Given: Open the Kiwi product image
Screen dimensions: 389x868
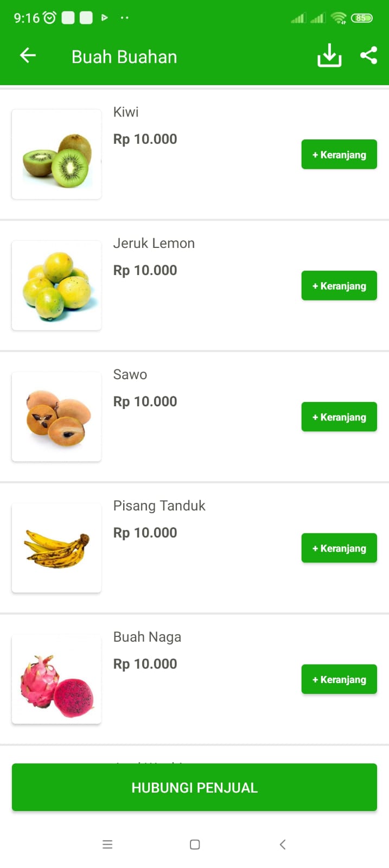Looking at the screenshot, I should pos(56,155).
